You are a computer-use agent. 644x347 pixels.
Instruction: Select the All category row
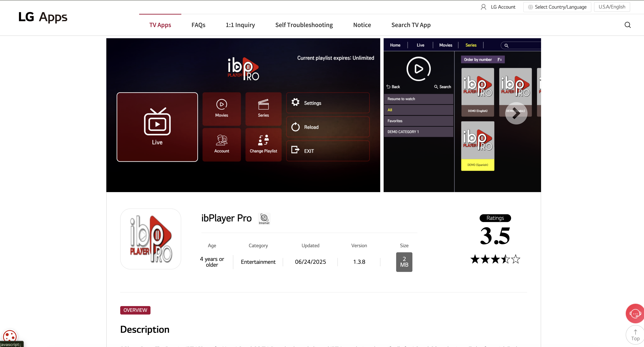point(418,110)
